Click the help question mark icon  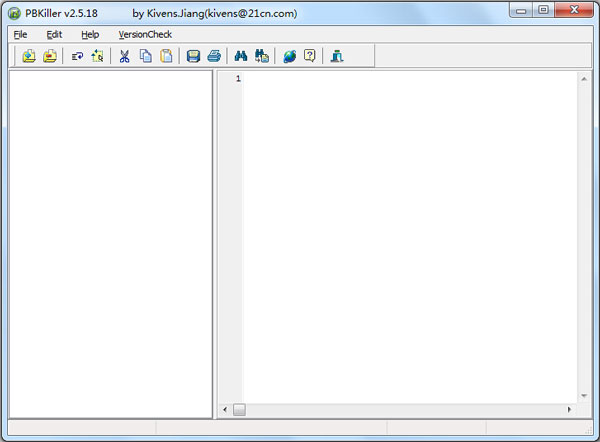310,56
